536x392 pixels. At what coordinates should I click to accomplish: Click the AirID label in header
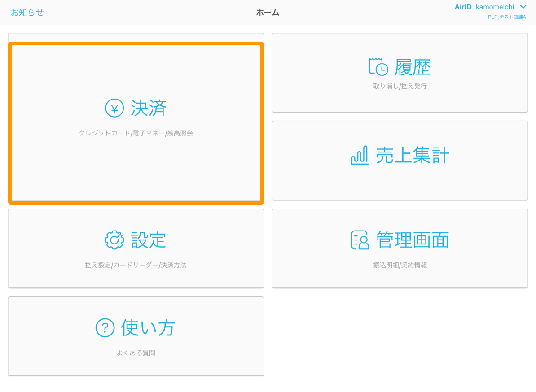point(463,7)
